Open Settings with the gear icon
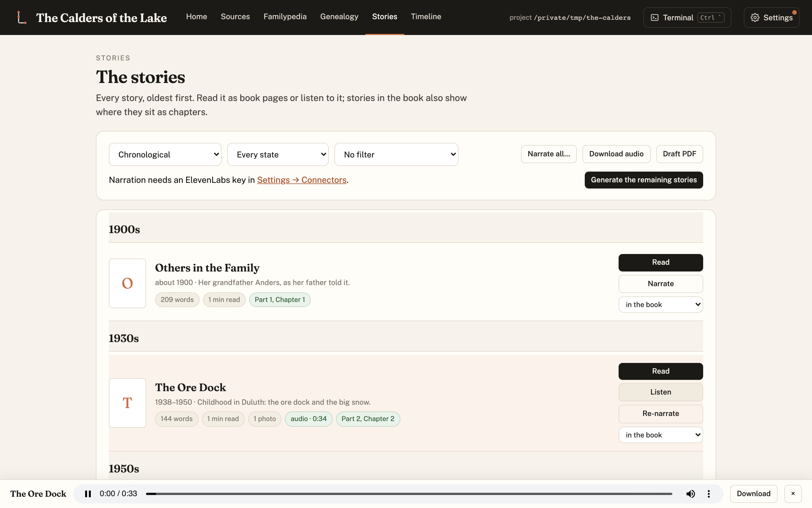Screen dimensions: 812x508 [771, 17]
